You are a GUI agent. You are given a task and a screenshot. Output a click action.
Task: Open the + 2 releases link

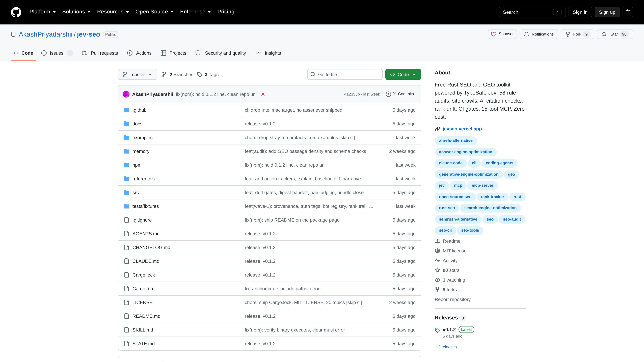(x=445, y=347)
